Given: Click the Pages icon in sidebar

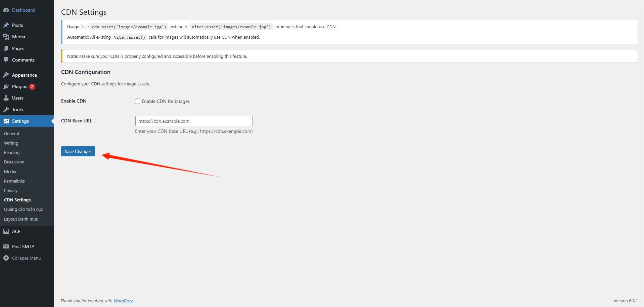Looking at the screenshot, I should pos(6,48).
